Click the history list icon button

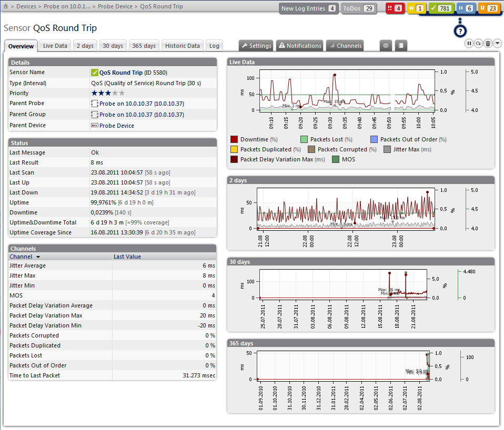pos(401,46)
